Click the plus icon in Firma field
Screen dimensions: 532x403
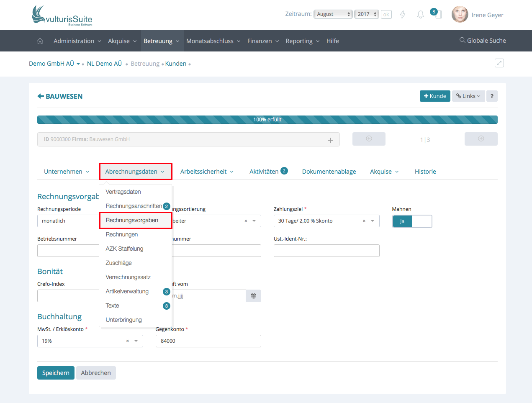pos(330,140)
